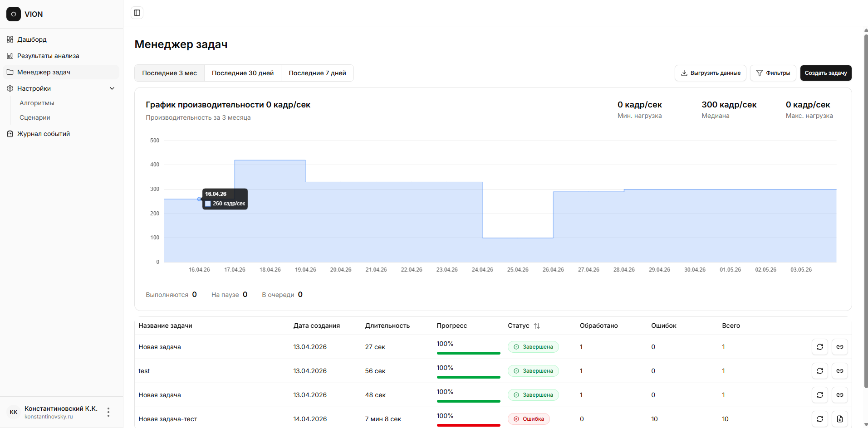
Task: Open document icon for Новая задача-тест row
Action: 839,419
